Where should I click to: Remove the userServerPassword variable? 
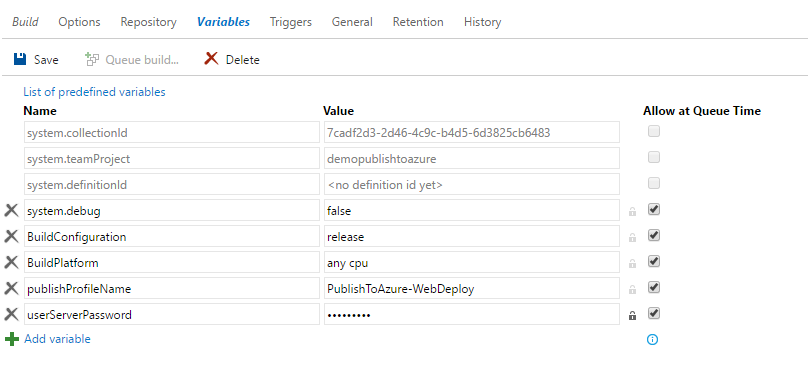[x=11, y=314]
